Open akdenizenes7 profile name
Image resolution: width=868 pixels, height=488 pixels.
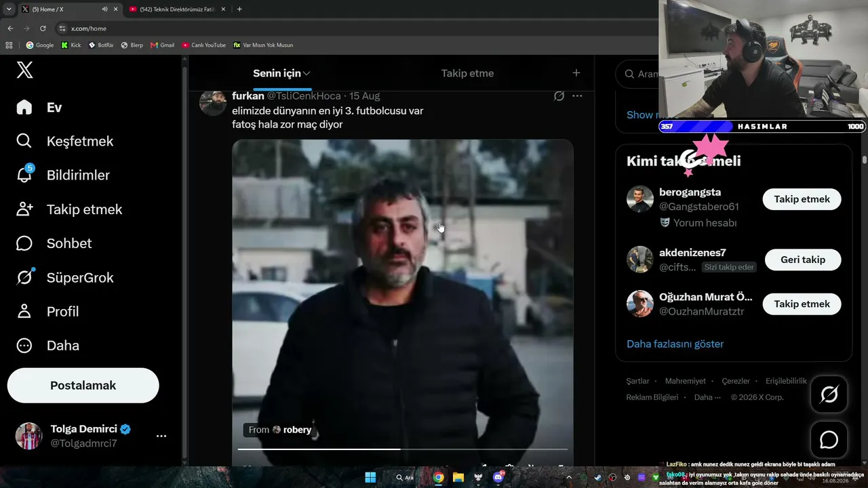(x=692, y=253)
